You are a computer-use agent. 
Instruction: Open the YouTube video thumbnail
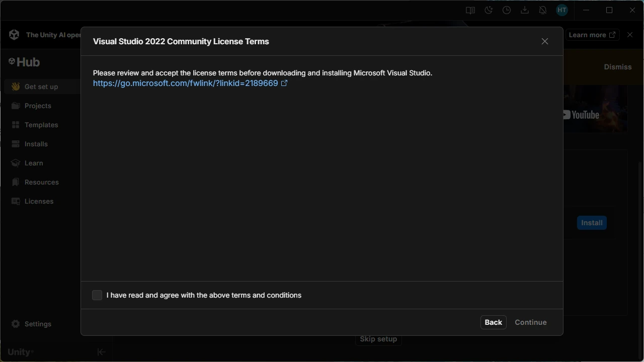pyautogui.click(x=595, y=109)
